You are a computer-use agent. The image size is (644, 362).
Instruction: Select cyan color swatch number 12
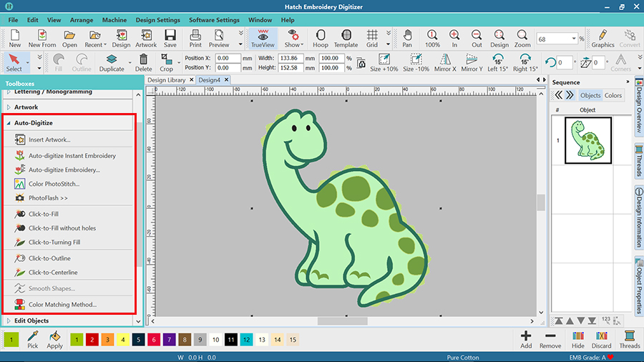tap(246, 340)
